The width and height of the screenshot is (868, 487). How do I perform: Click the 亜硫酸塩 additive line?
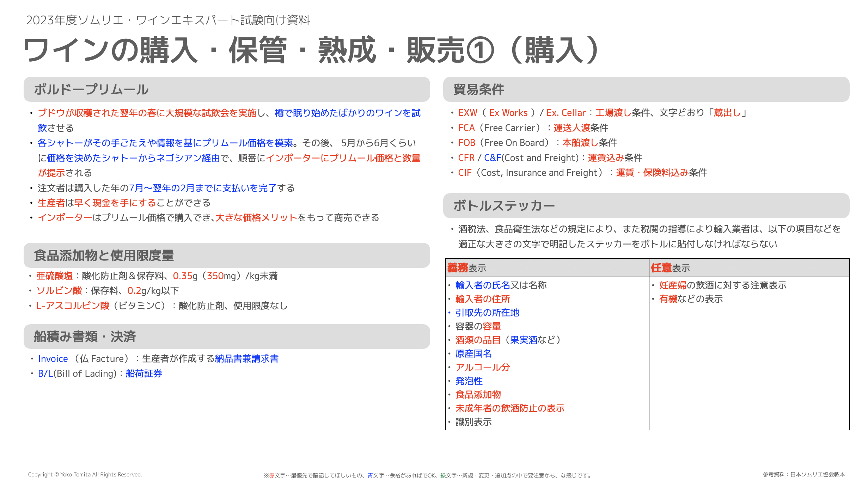tap(157, 276)
